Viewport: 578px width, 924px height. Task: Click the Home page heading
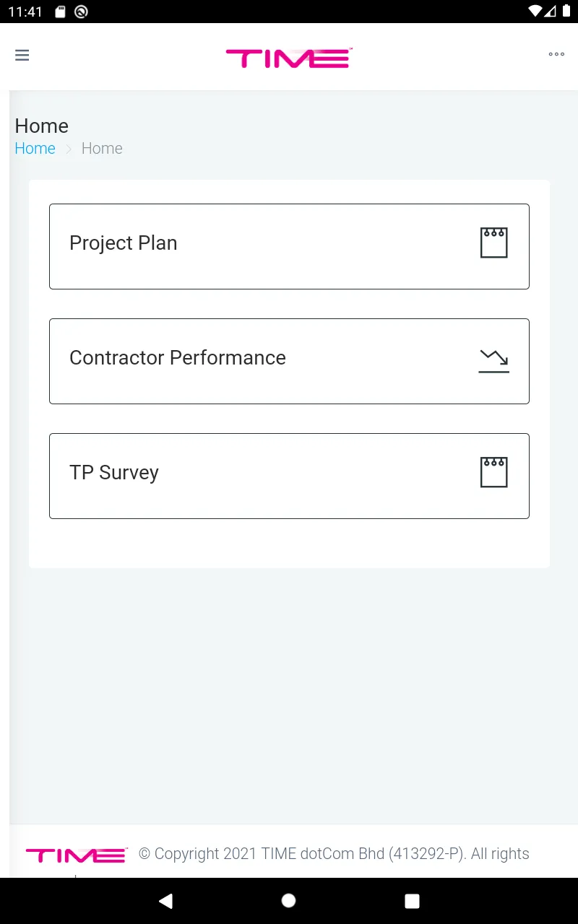42,126
